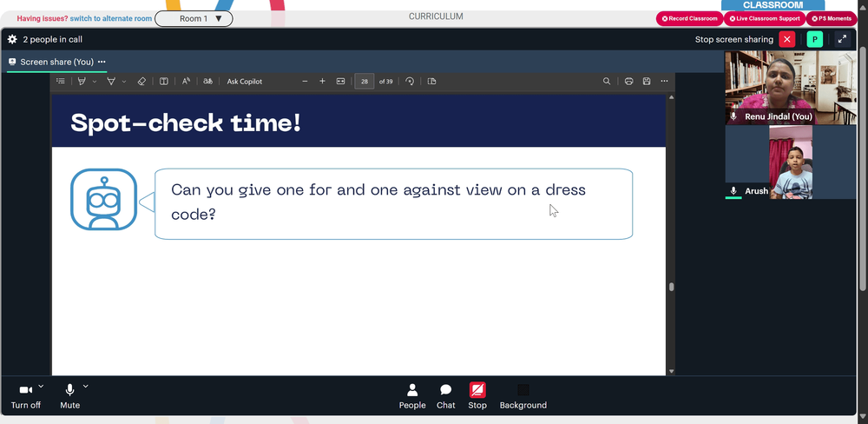
Task: Zoom out with the minus icon
Action: pos(305,82)
